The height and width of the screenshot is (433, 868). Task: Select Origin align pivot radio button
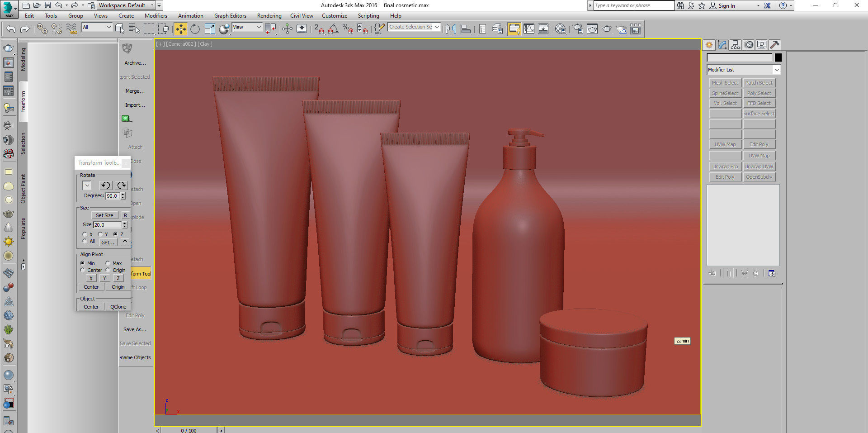point(108,270)
